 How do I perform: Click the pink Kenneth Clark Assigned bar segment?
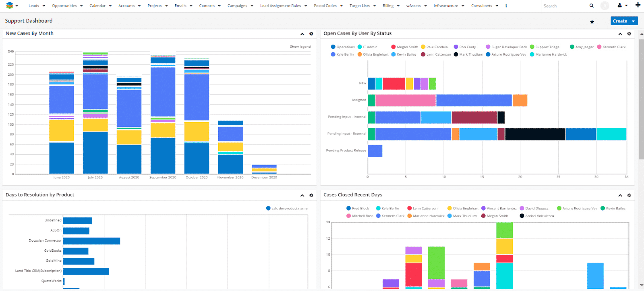point(405,100)
